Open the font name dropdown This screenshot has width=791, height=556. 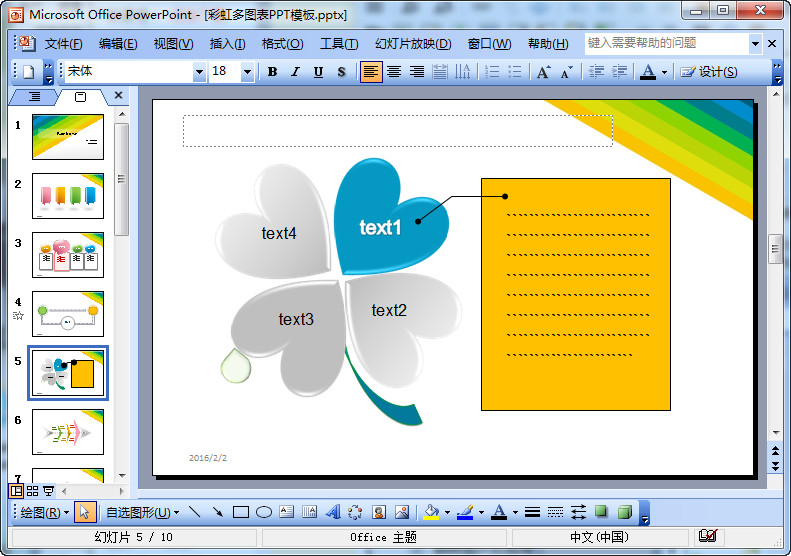[199, 72]
